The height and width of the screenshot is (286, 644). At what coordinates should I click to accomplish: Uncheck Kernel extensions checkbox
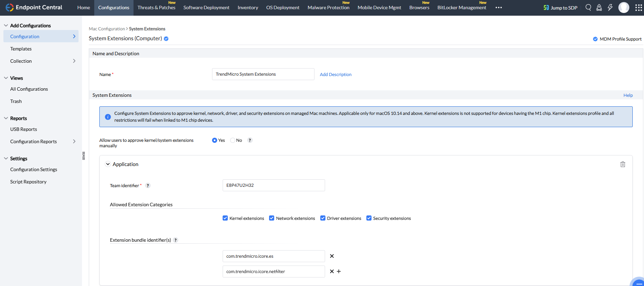[x=225, y=218]
